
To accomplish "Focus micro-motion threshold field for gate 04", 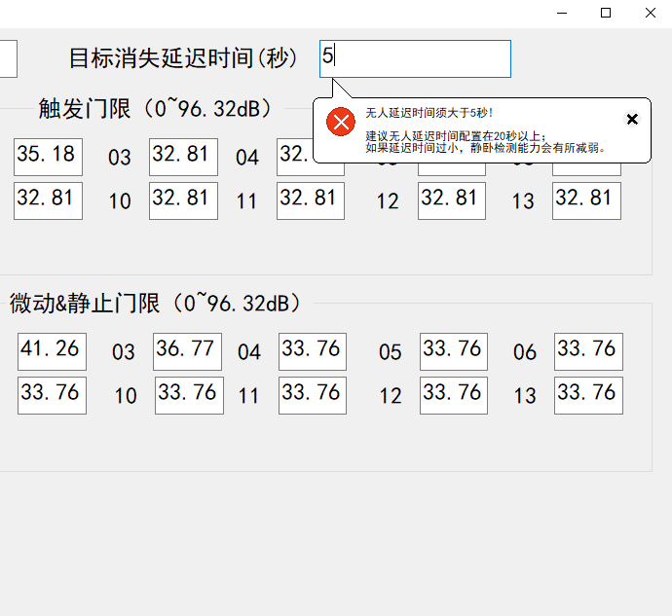I will coord(313,351).
